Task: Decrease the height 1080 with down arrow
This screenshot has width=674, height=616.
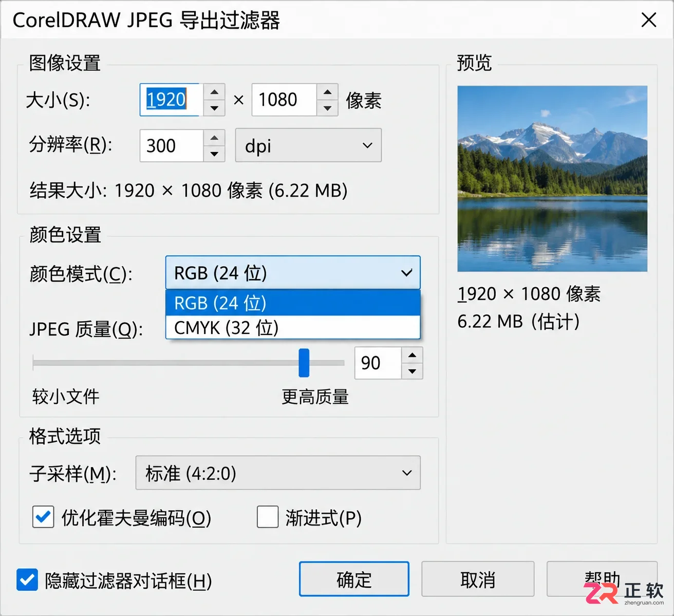Action: 327,108
